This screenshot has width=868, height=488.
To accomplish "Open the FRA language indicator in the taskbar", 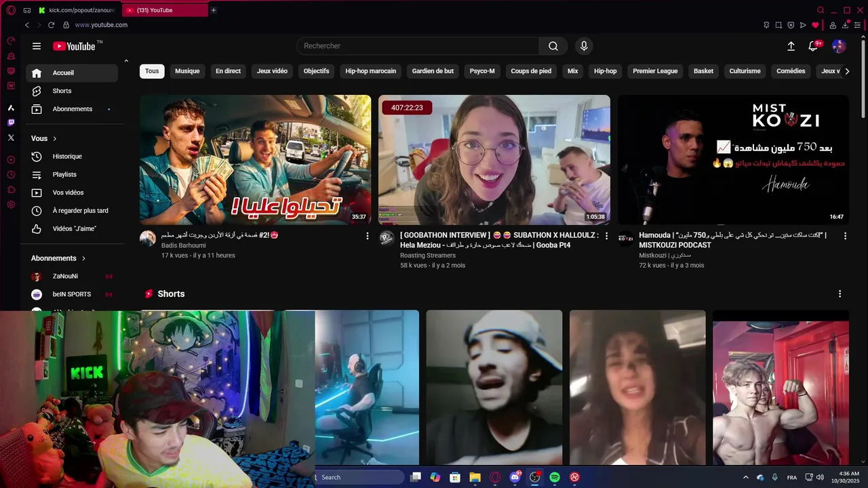I will coord(792,478).
